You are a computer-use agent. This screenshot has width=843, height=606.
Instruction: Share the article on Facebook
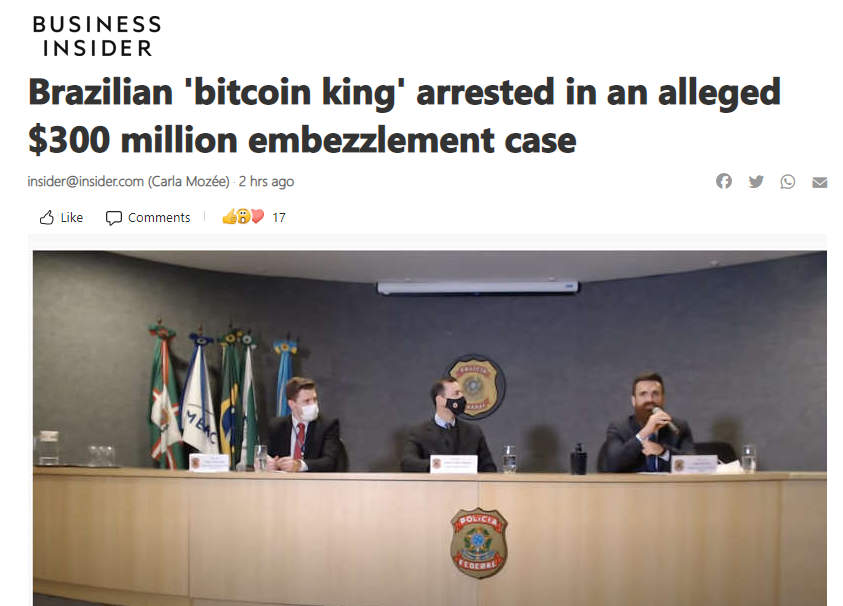click(x=724, y=181)
